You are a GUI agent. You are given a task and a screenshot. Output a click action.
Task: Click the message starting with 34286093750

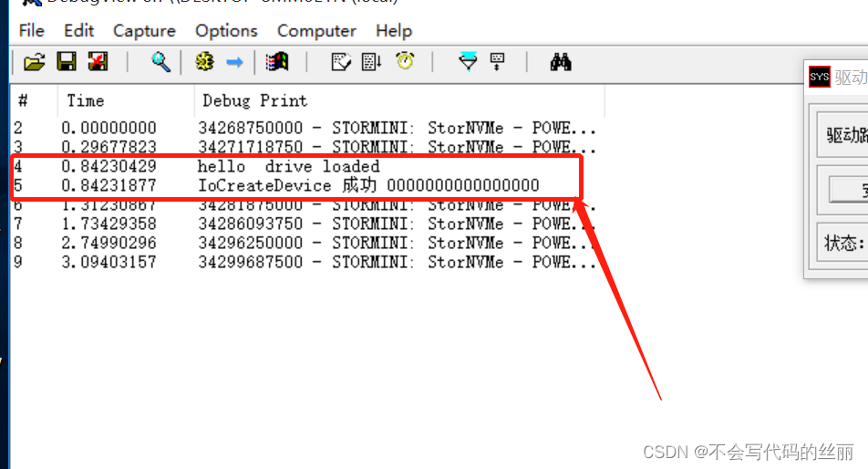[397, 224]
